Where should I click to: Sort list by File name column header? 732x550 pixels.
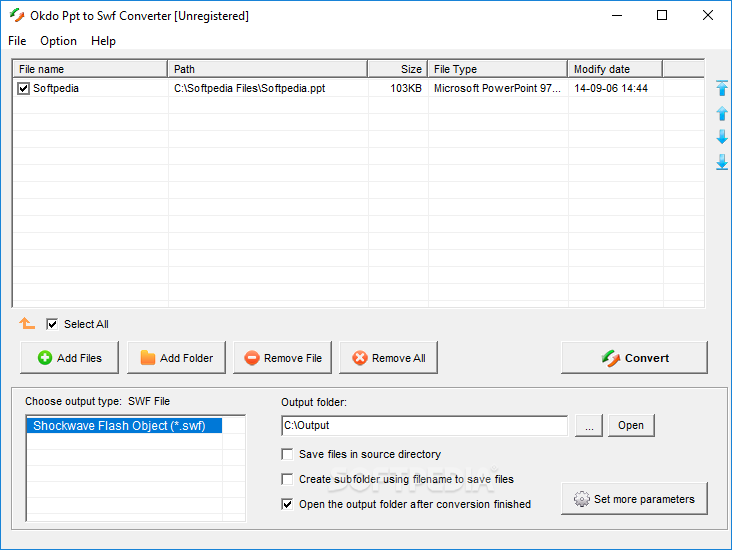90,69
